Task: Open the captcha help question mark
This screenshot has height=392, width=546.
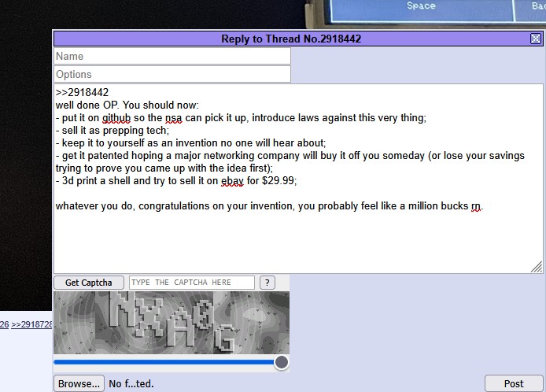Action: point(267,283)
